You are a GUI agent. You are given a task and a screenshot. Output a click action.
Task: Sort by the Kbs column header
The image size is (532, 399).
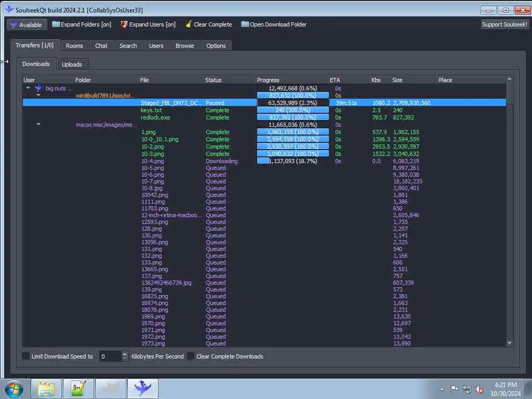380,80
